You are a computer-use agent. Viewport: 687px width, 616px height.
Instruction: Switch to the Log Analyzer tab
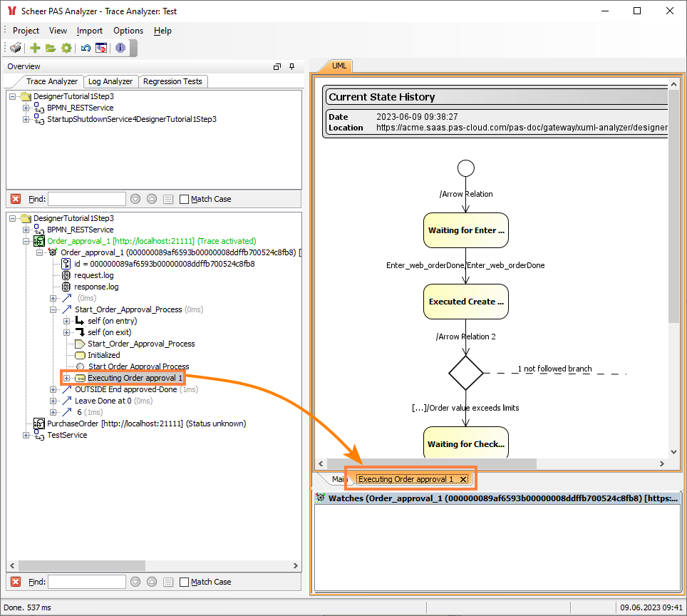click(110, 81)
